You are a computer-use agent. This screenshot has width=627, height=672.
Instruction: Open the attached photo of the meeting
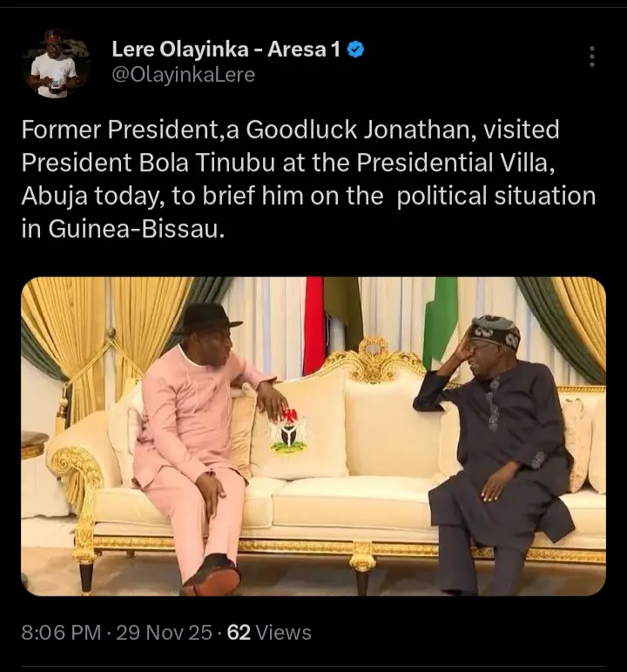[x=313, y=435]
